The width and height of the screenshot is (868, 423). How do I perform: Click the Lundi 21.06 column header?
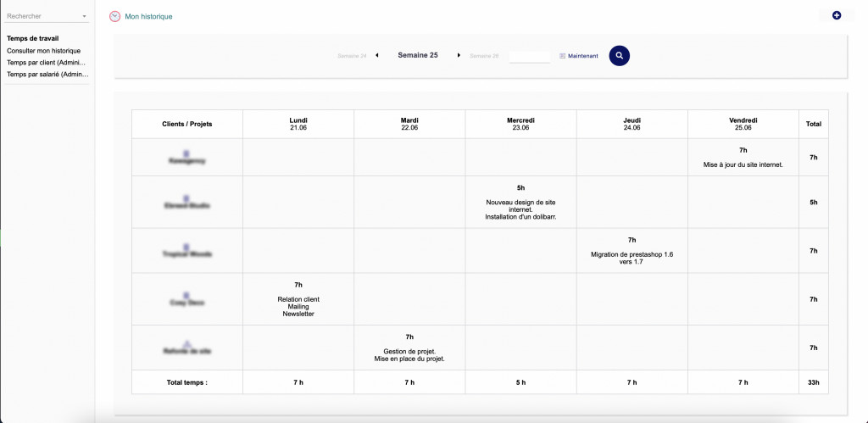[298, 124]
